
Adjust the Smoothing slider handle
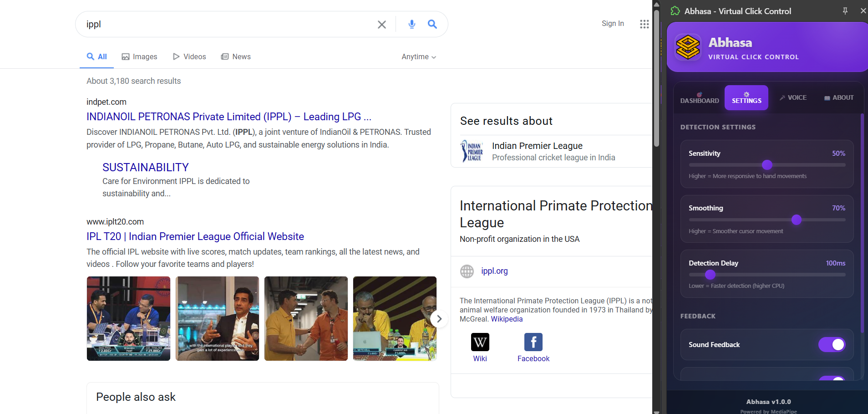pos(796,220)
